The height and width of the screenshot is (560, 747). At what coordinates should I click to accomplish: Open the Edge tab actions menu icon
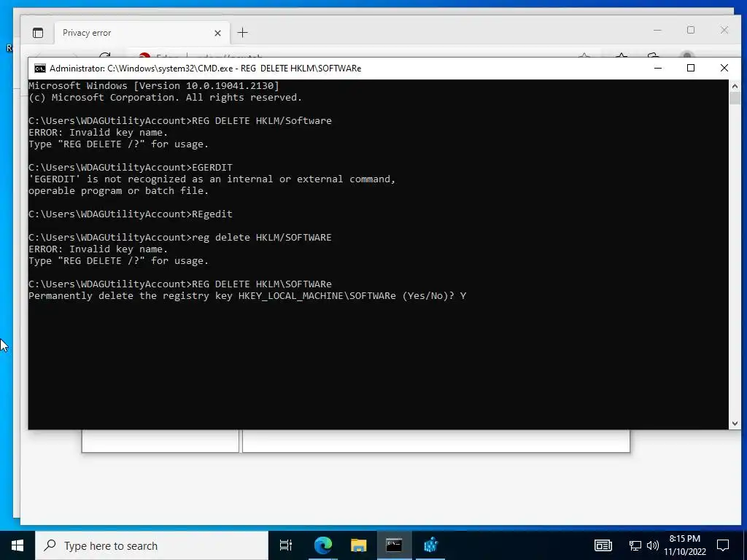click(38, 33)
